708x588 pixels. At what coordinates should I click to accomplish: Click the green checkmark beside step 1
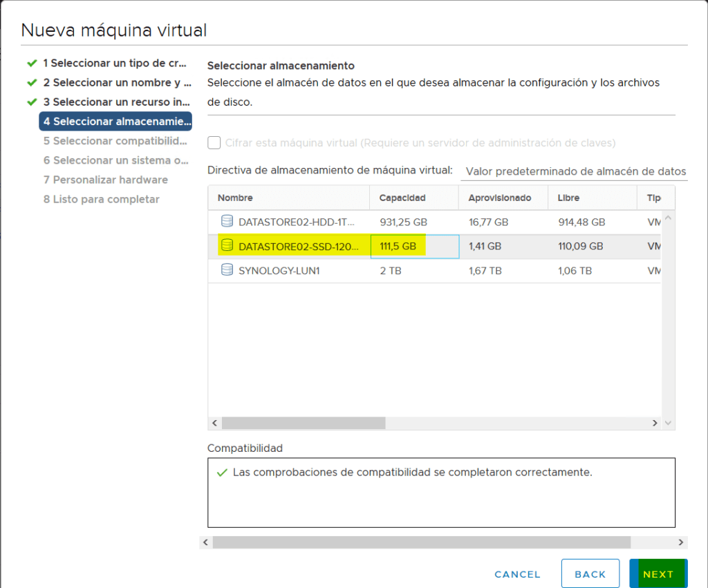(32, 62)
